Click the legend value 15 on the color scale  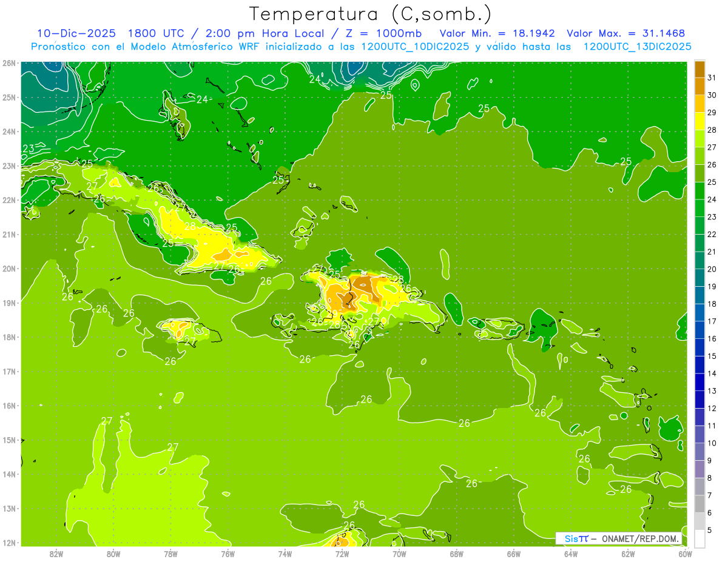coord(712,356)
